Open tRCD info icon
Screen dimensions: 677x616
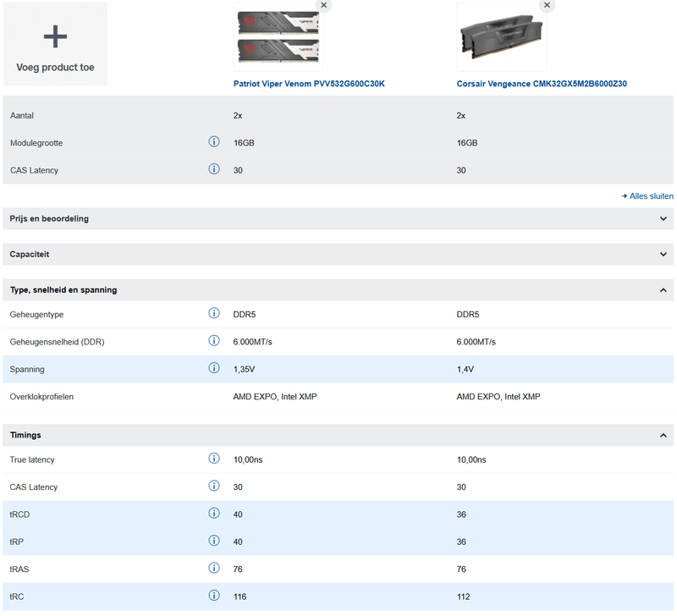coord(214,514)
